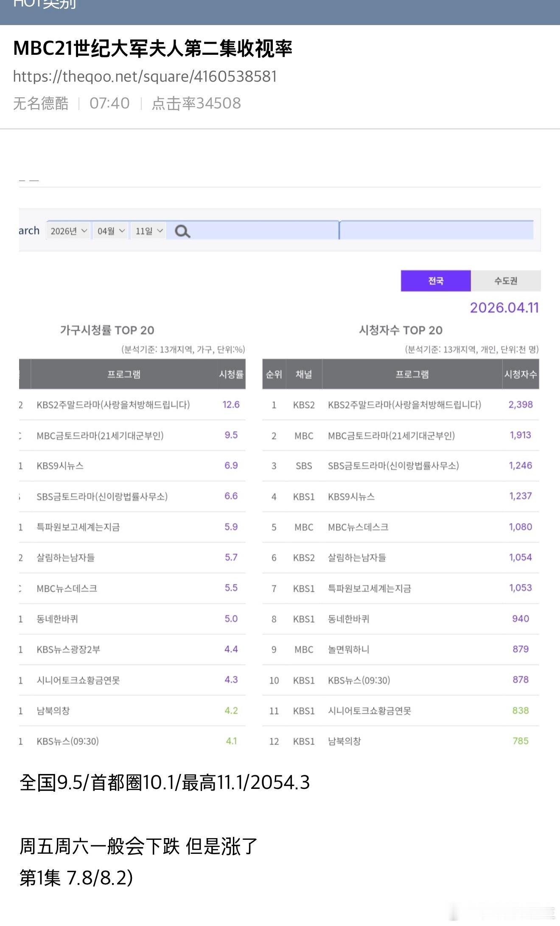Click the post time 07:40

109,103
